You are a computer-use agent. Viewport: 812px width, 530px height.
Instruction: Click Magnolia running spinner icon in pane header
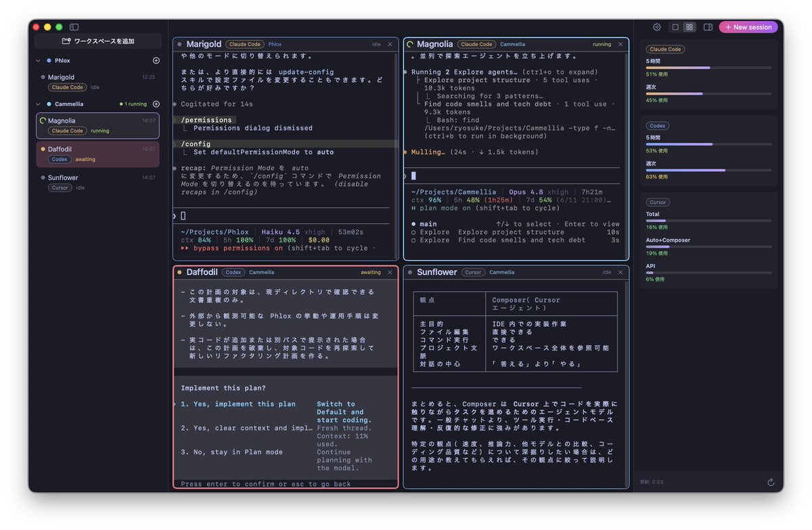point(410,45)
